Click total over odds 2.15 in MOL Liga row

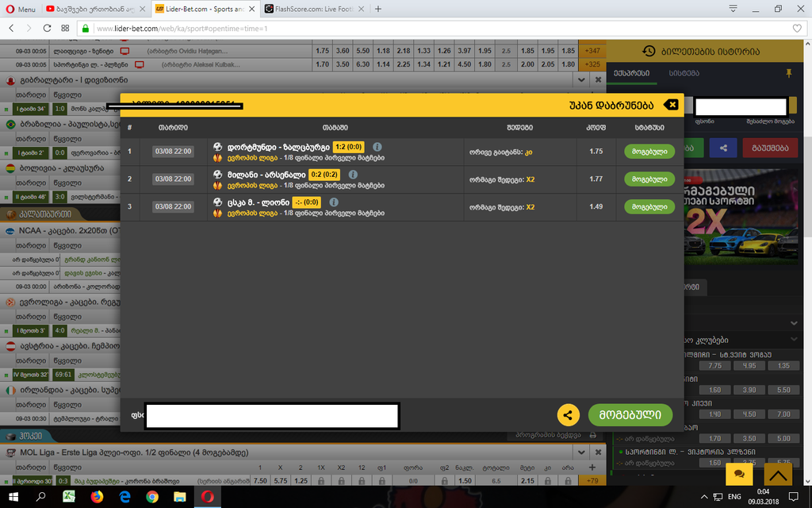(x=527, y=480)
